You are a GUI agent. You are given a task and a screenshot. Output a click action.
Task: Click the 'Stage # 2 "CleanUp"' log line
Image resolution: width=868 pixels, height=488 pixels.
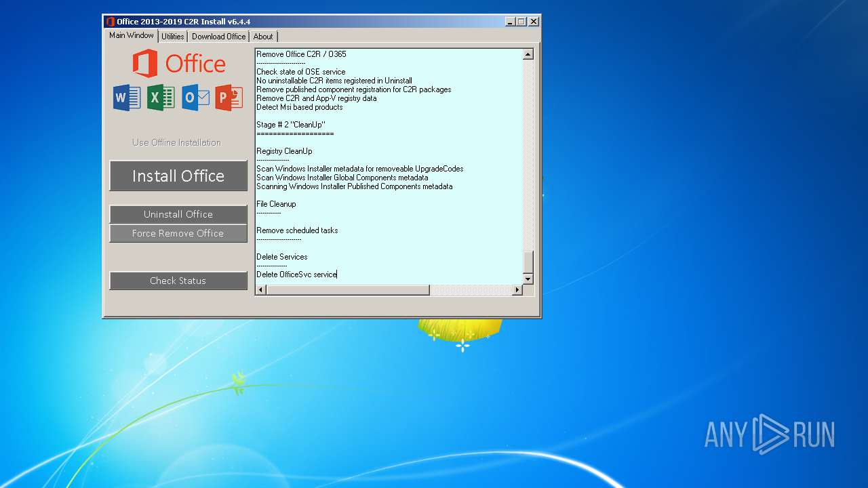click(x=291, y=125)
